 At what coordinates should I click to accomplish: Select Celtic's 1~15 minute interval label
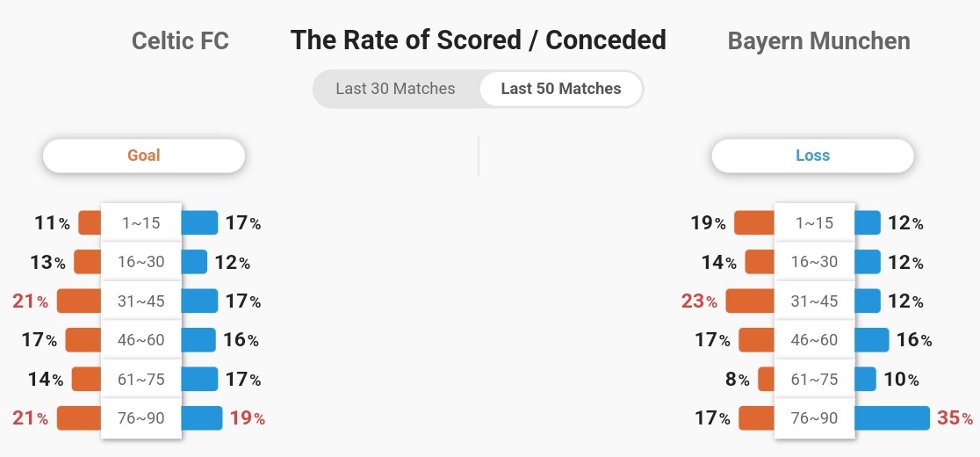(x=141, y=222)
